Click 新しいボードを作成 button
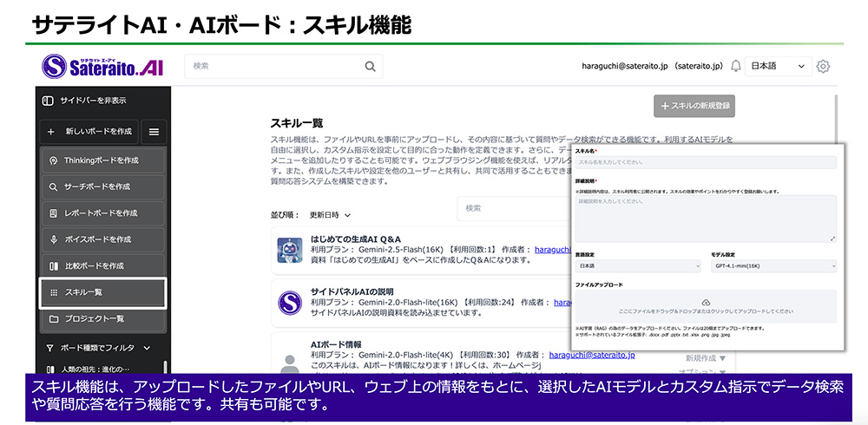The height and width of the screenshot is (425, 868). (x=89, y=132)
